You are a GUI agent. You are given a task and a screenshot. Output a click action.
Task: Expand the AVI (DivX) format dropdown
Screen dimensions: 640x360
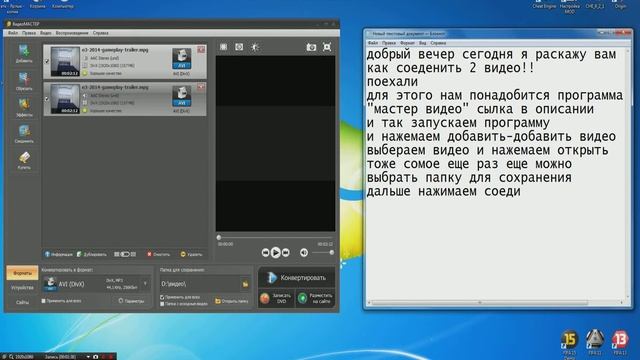click(145, 283)
